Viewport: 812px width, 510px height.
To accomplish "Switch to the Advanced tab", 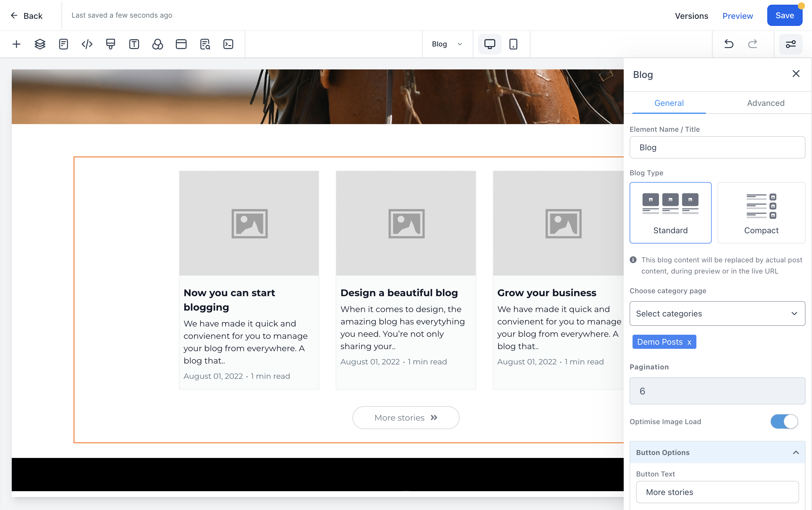I will tap(766, 103).
